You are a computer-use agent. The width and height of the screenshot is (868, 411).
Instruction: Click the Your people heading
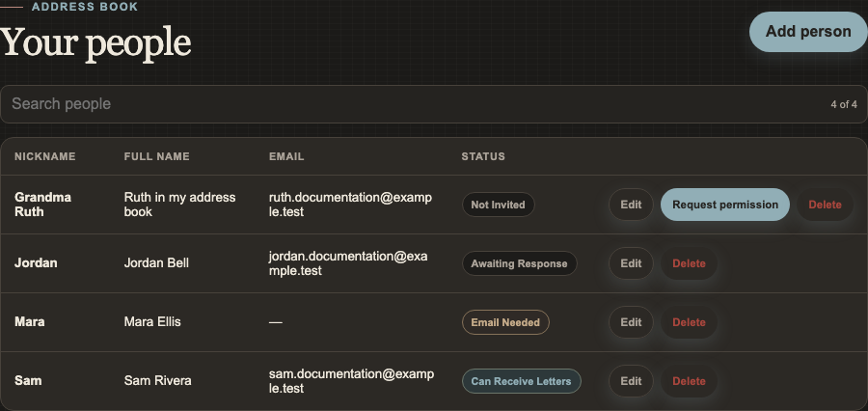point(95,43)
